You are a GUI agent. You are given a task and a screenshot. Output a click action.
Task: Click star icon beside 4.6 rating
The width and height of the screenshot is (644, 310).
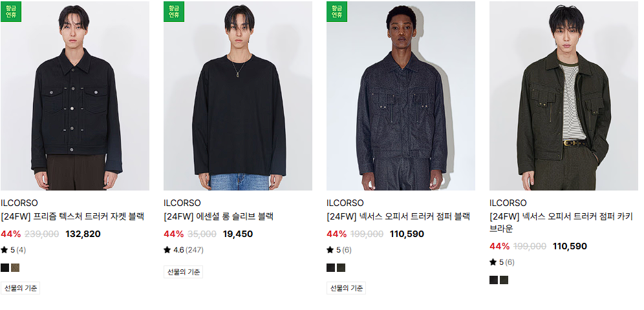(167, 250)
